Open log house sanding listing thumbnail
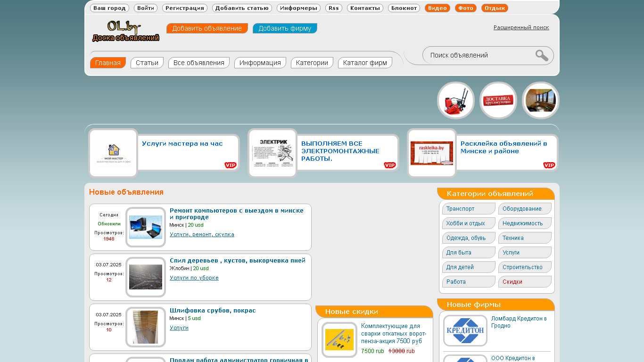 (146, 327)
